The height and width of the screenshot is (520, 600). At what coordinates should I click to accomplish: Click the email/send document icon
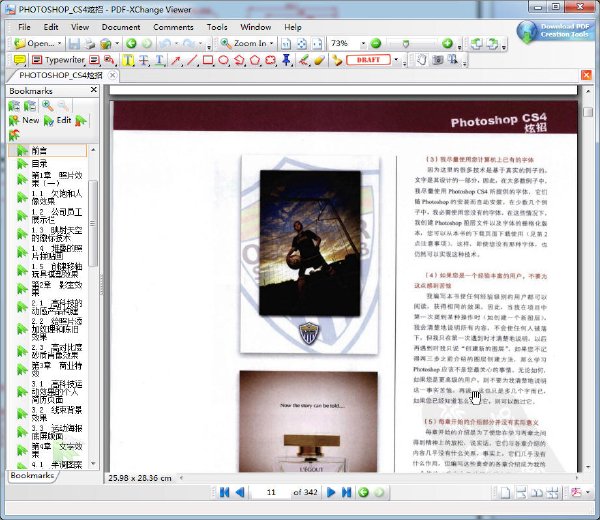(x=106, y=44)
